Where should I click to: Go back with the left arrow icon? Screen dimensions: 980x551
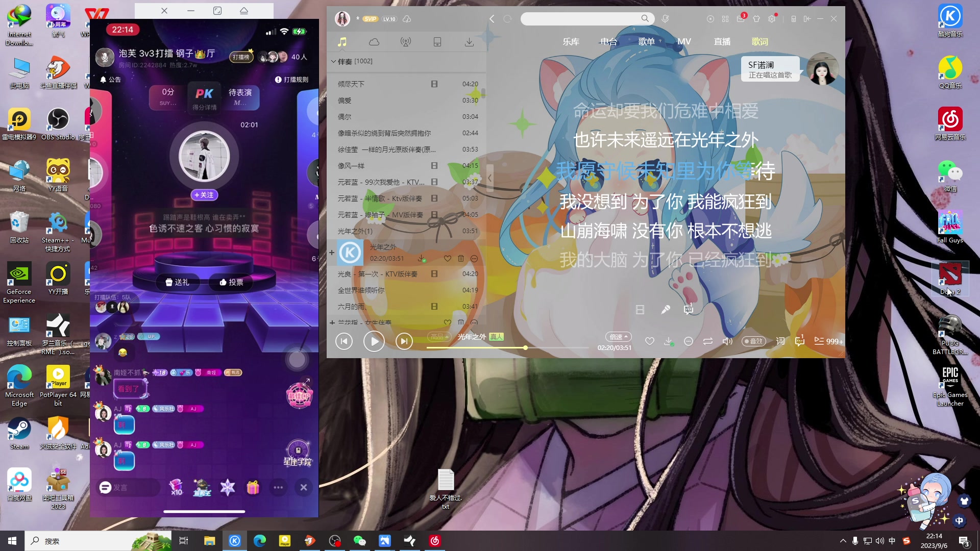492,19
